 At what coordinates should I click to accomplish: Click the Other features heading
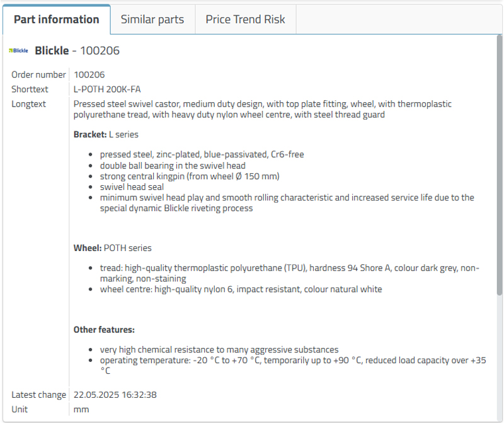104,329
